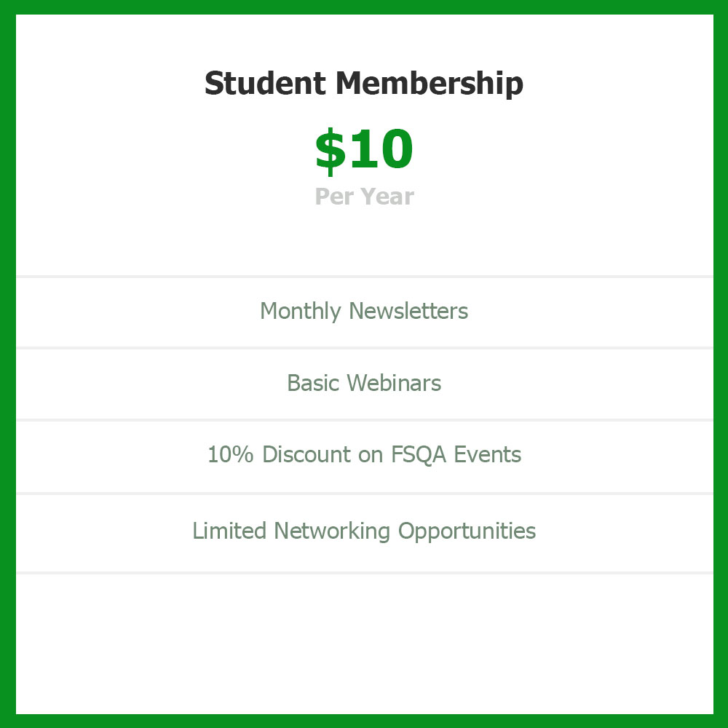Click divider line below Limited Networking Opportunities
This screenshot has height=728, width=728.
(x=365, y=573)
